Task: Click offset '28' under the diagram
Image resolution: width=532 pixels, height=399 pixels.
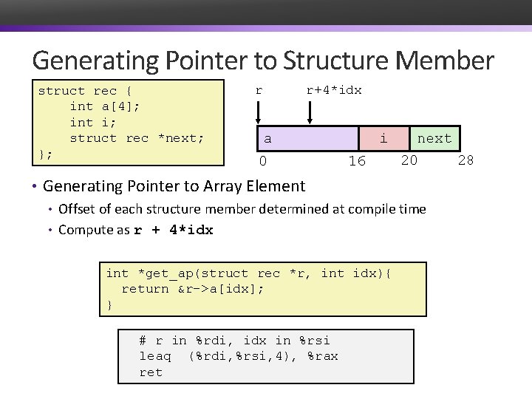Action: pyautogui.click(x=465, y=160)
